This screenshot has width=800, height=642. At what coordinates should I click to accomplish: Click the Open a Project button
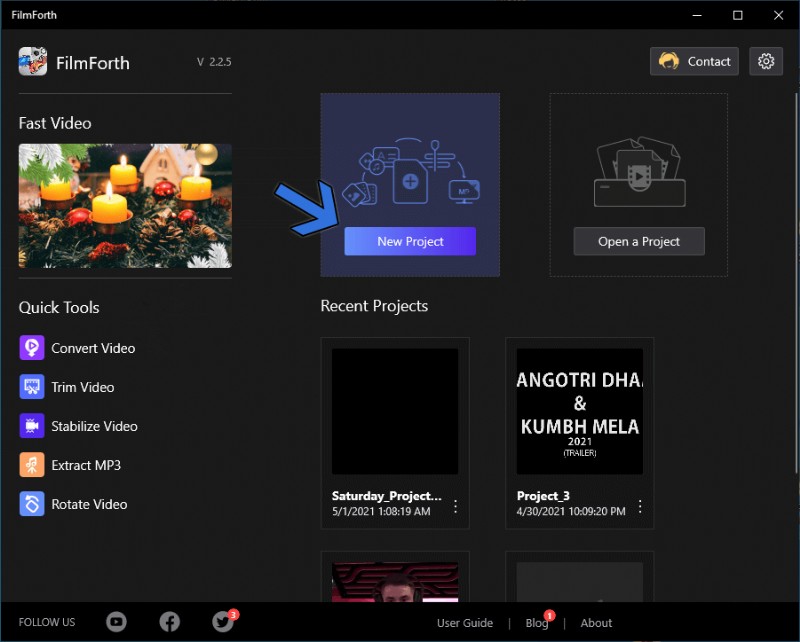pos(638,241)
